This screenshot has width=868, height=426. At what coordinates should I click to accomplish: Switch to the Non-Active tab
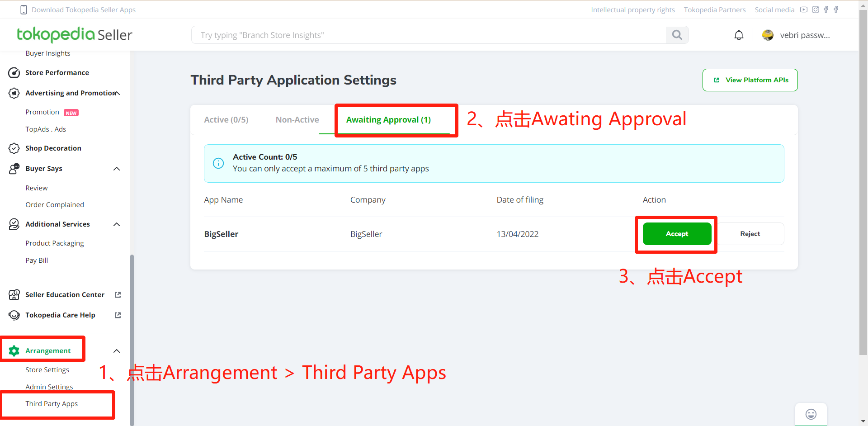click(x=297, y=120)
